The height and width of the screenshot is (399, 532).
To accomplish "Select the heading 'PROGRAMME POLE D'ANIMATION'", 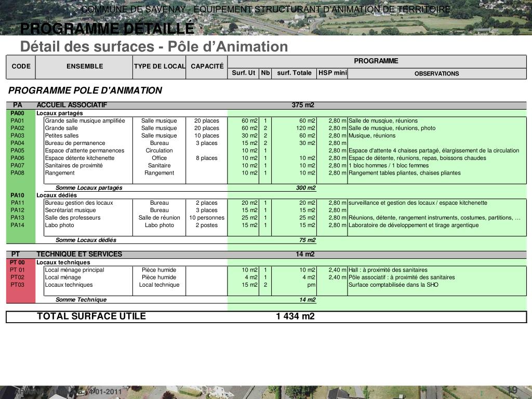I will point(85,90).
